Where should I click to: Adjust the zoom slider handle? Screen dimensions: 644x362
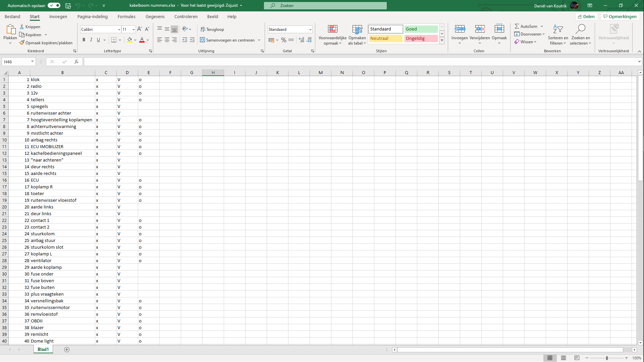pyautogui.click(x=606, y=358)
